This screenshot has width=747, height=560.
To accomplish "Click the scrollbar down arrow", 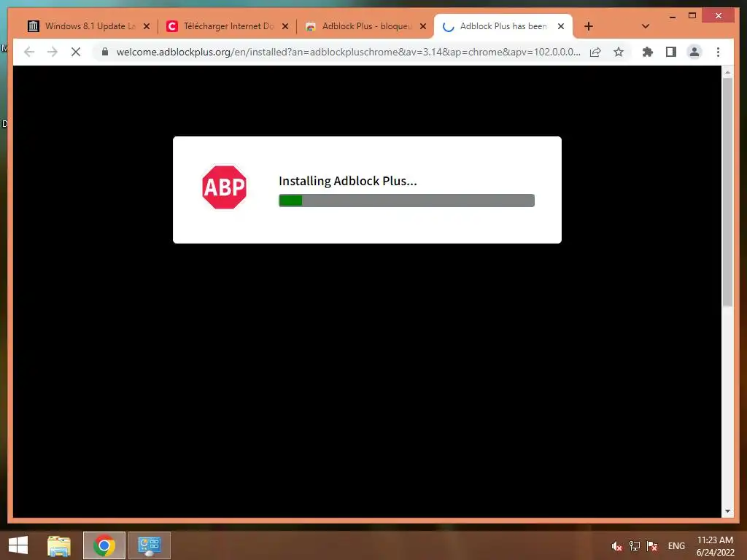I will pyautogui.click(x=727, y=511).
